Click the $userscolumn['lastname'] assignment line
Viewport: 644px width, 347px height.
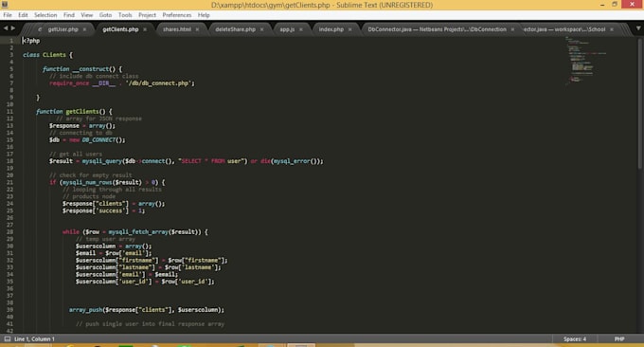point(148,267)
